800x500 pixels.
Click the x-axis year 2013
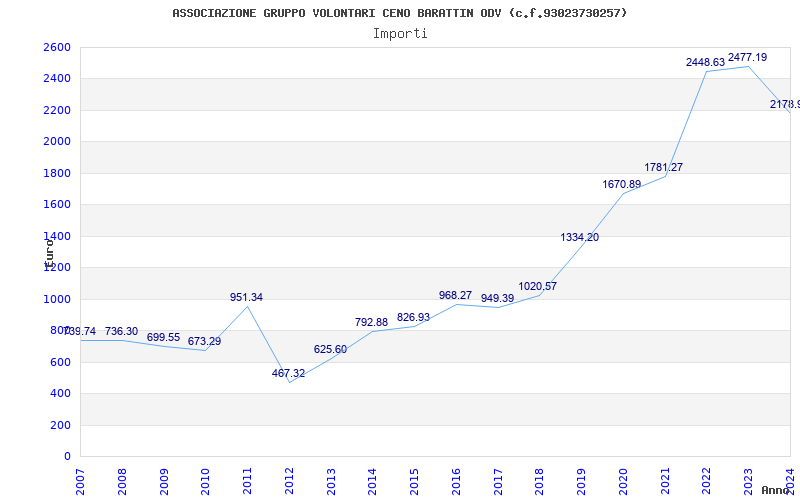click(331, 482)
